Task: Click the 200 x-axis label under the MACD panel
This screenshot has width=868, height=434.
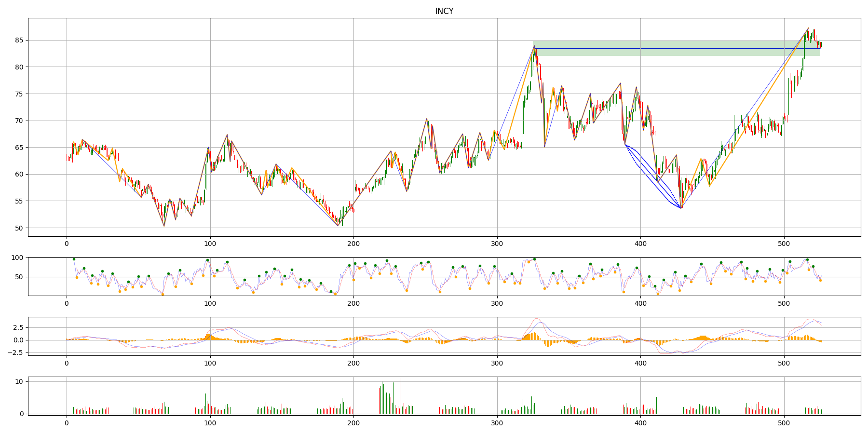Action: tap(353, 363)
